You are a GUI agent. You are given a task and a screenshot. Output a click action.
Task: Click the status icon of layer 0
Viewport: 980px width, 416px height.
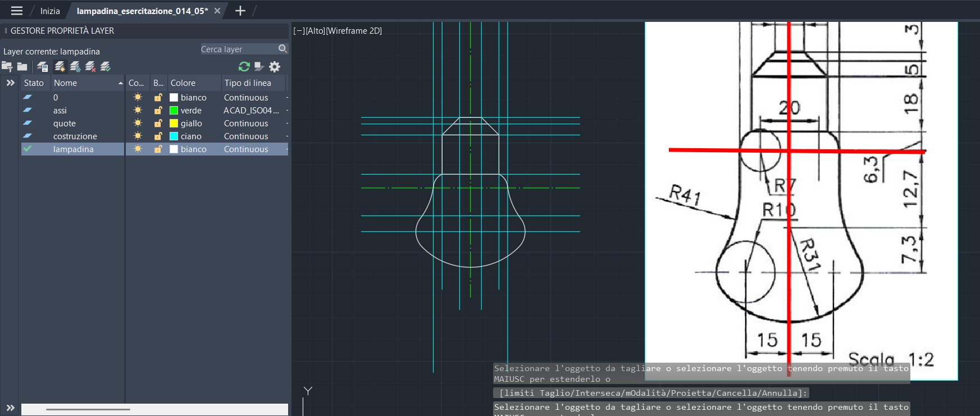coord(28,97)
